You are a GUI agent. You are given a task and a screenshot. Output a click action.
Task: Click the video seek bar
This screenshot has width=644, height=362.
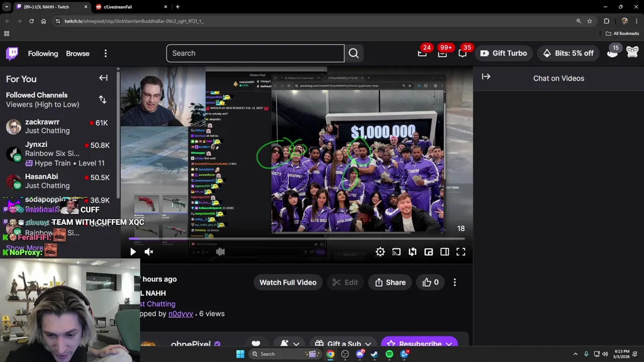[x=297, y=239]
